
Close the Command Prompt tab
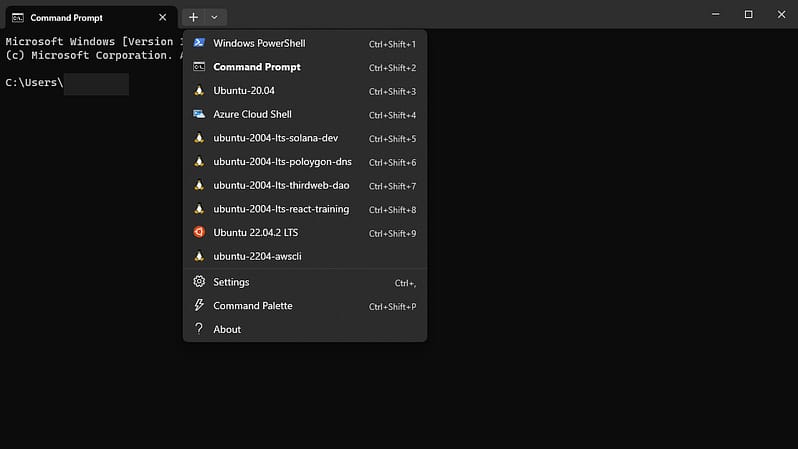(x=163, y=17)
